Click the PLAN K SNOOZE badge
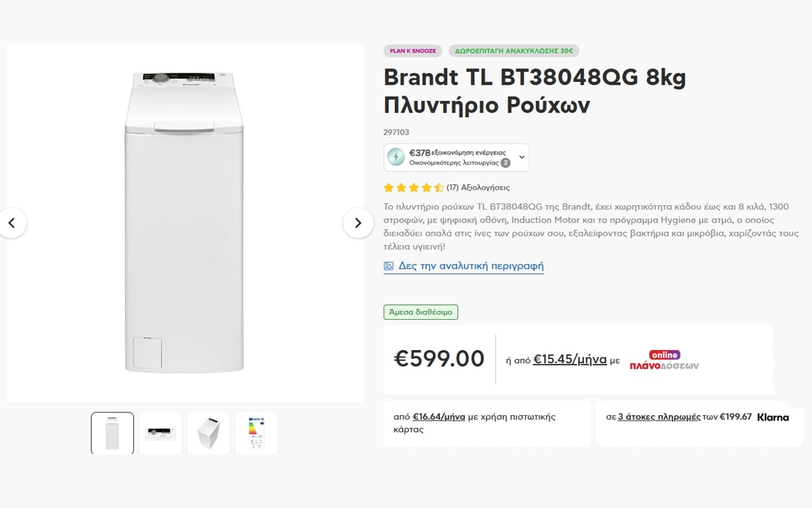The width and height of the screenshot is (812, 508). 411,50
